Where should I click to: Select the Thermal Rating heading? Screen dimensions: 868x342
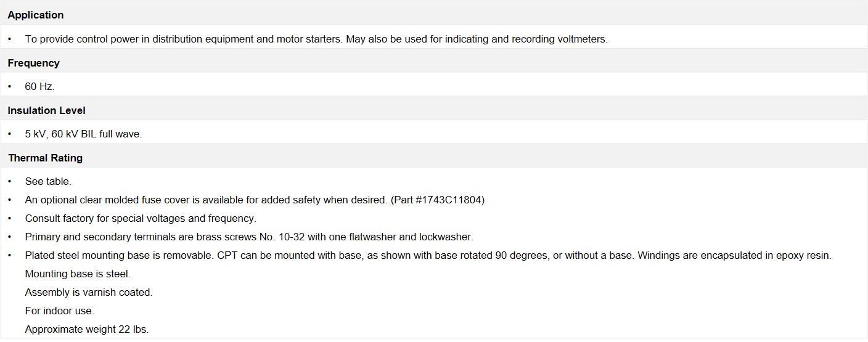pos(46,158)
